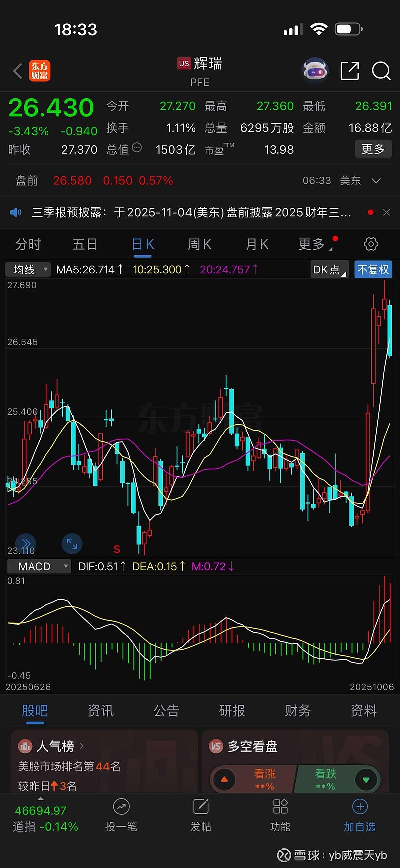This screenshot has width=400, height=868.
Task: Tap the 投一笔 icon
Action: tap(121, 806)
